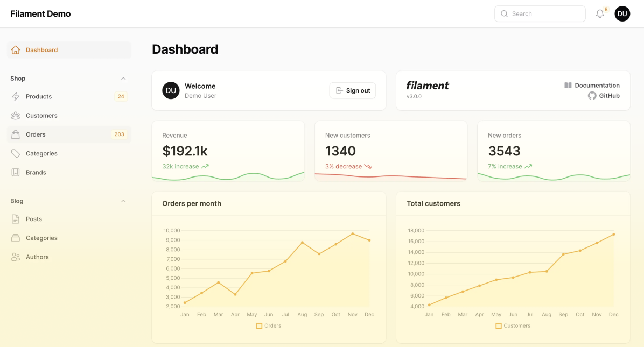This screenshot has width=644, height=347.
Task: Click the GitHub logo icon
Action: tap(592, 96)
